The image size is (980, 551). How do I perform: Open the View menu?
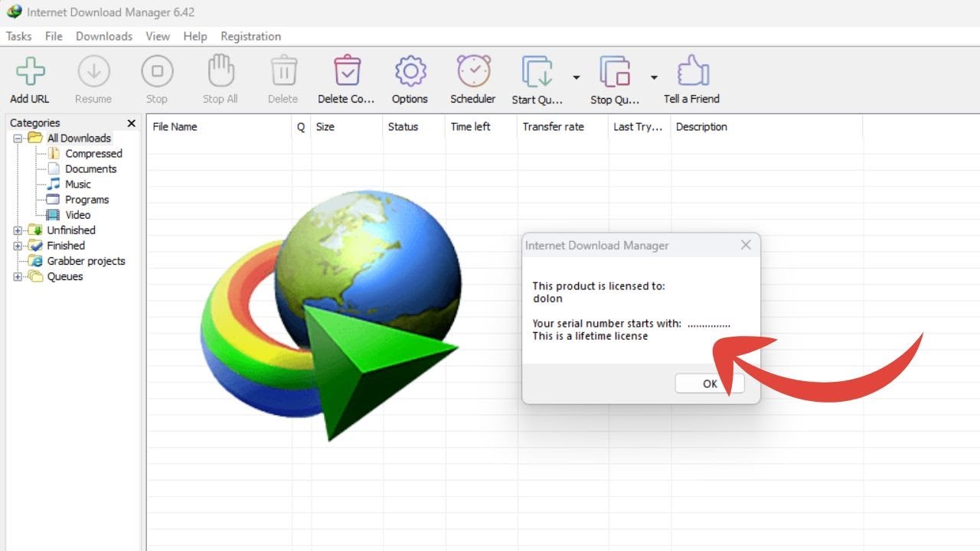tap(158, 36)
